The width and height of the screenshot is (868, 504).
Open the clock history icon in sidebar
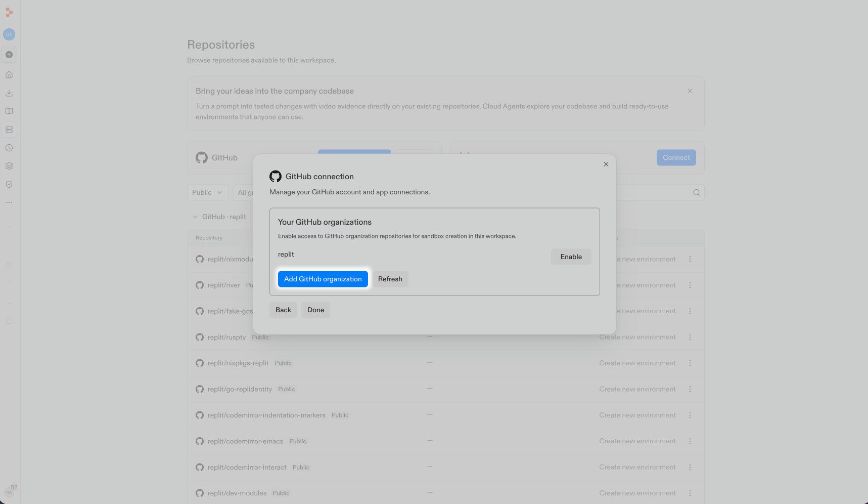9,148
